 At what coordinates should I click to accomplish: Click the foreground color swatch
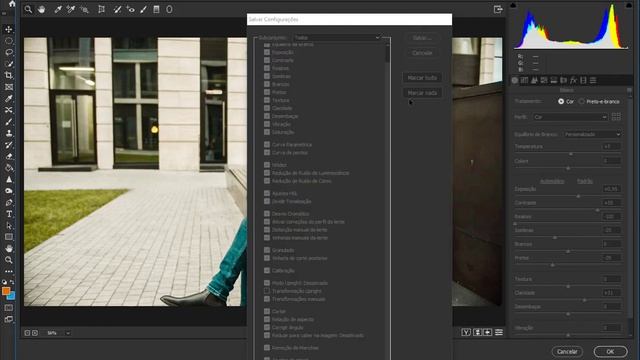pyautogui.click(x=6, y=291)
